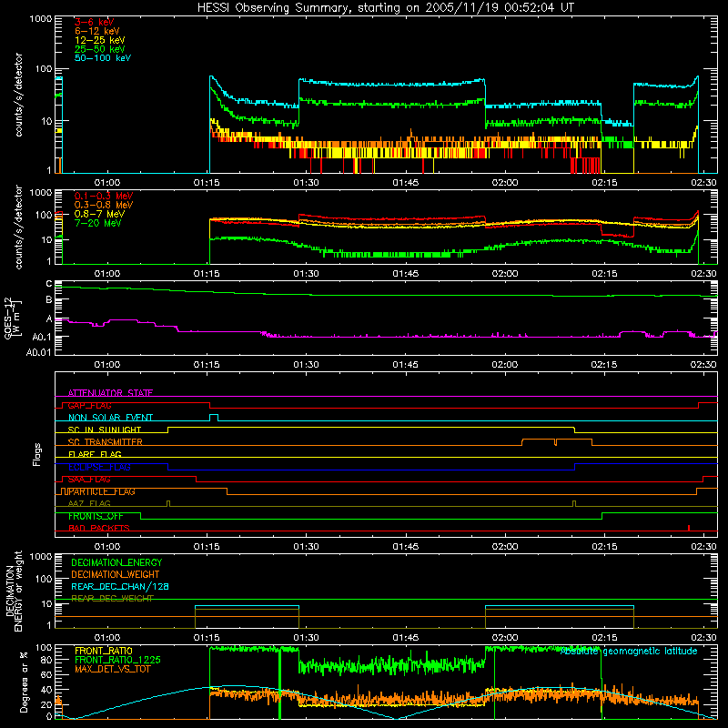Click the AA7_FLAG label

click(89, 503)
